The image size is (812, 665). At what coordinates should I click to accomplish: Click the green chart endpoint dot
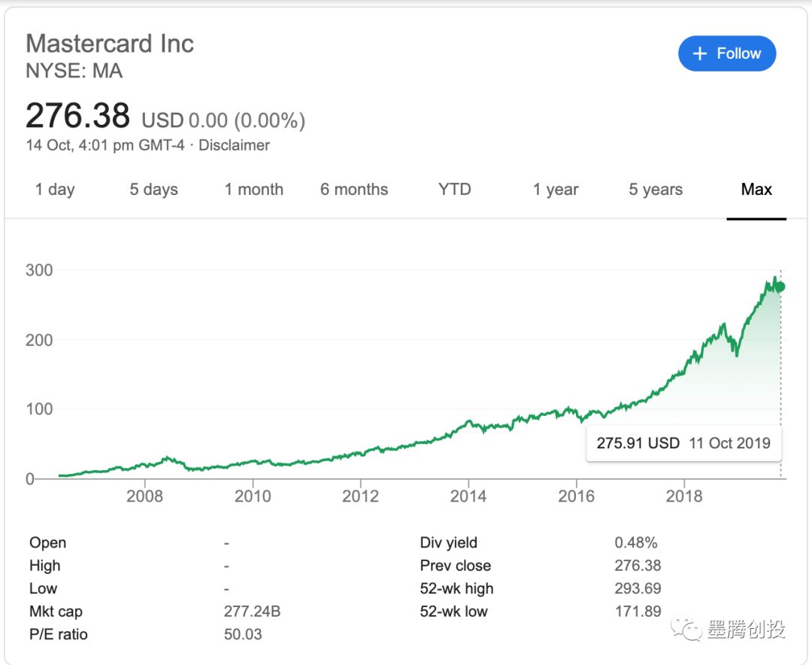click(780, 287)
